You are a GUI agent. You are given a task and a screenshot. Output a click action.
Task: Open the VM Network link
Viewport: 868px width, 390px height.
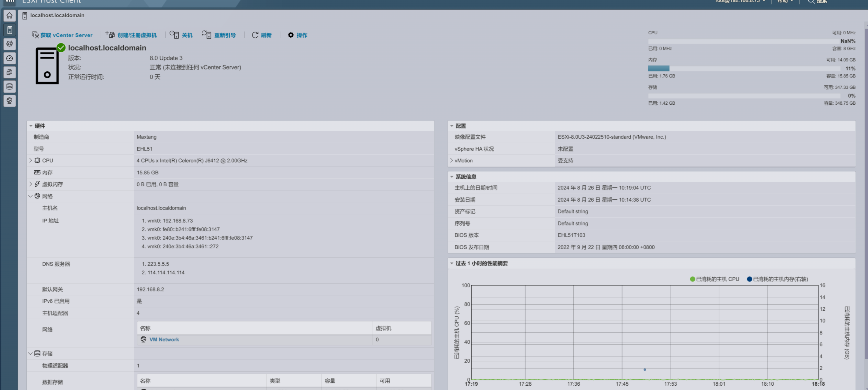coord(164,339)
